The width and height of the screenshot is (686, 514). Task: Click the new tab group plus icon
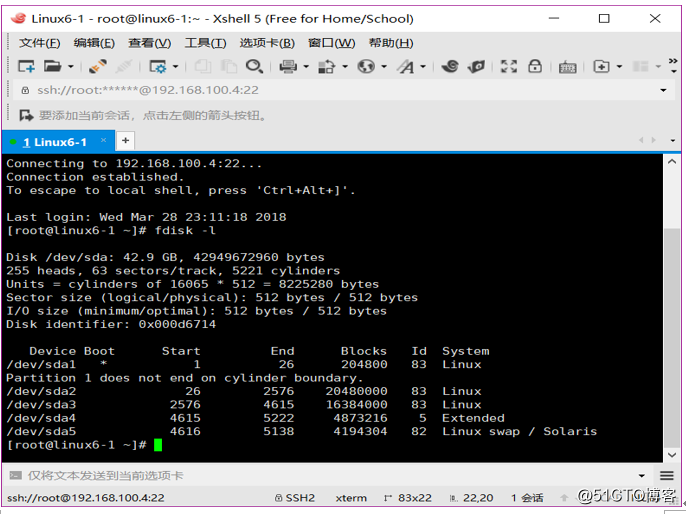tap(602, 66)
